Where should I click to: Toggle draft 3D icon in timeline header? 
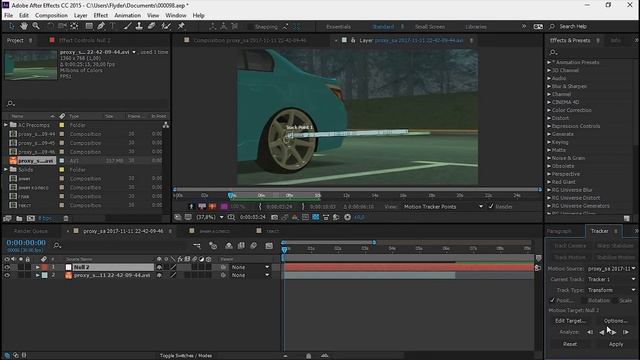(213, 246)
